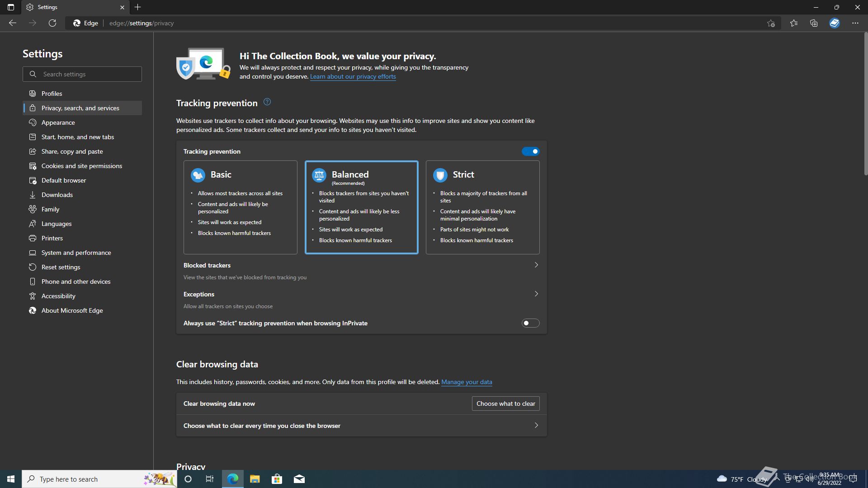The width and height of the screenshot is (868, 488).
Task: Click the tab actions menu icon
Action: [11, 7]
